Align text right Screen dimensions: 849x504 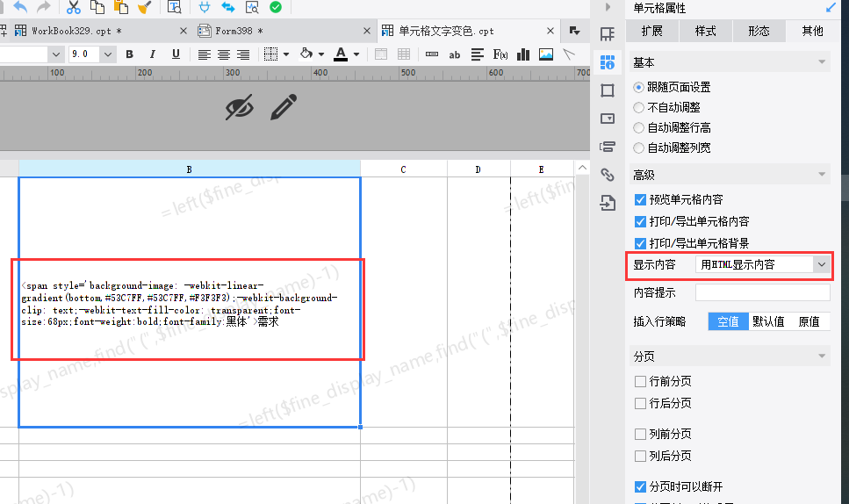point(243,54)
